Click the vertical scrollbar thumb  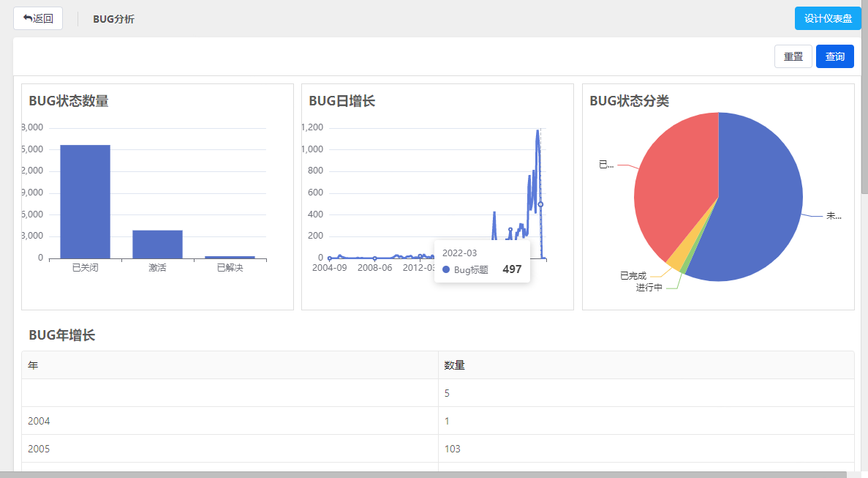pos(864,95)
